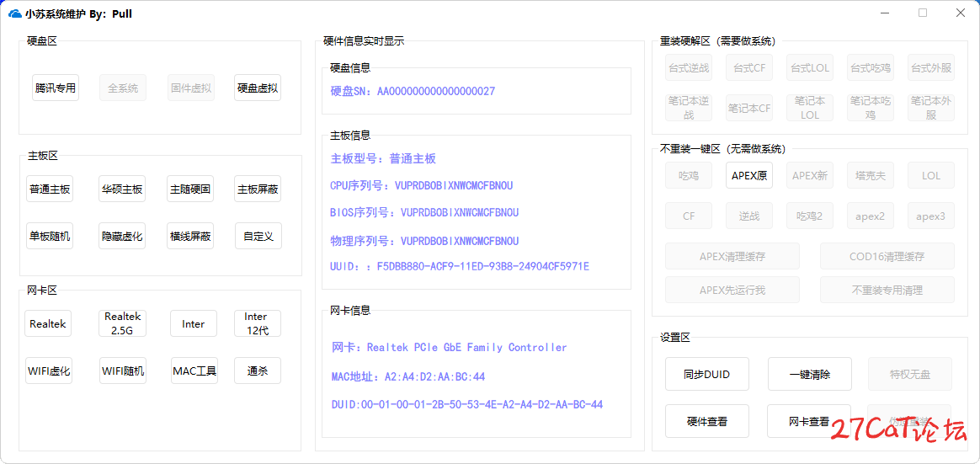
Task: Click the apex3 button
Action: click(x=931, y=216)
